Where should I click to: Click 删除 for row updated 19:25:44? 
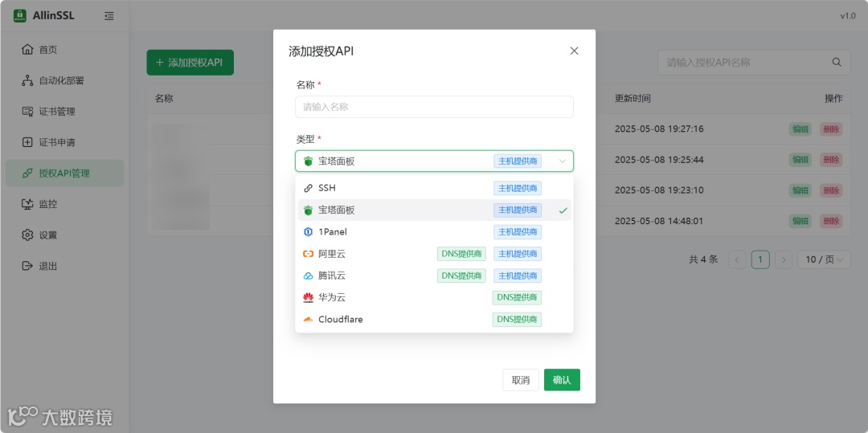point(831,160)
